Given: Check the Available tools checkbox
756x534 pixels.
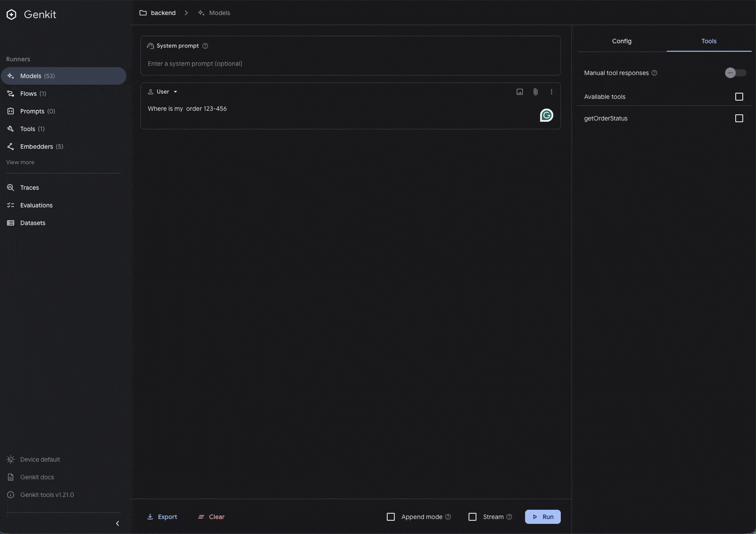Looking at the screenshot, I should click(739, 97).
